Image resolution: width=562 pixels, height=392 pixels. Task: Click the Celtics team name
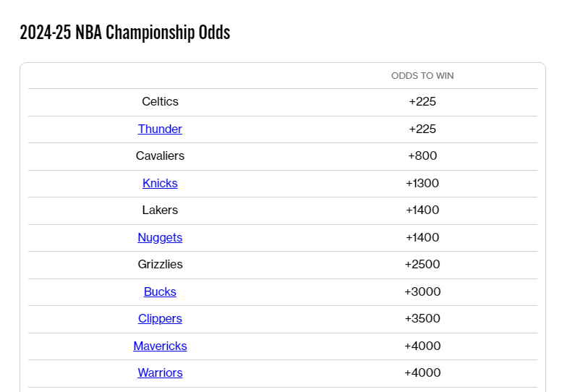click(160, 101)
